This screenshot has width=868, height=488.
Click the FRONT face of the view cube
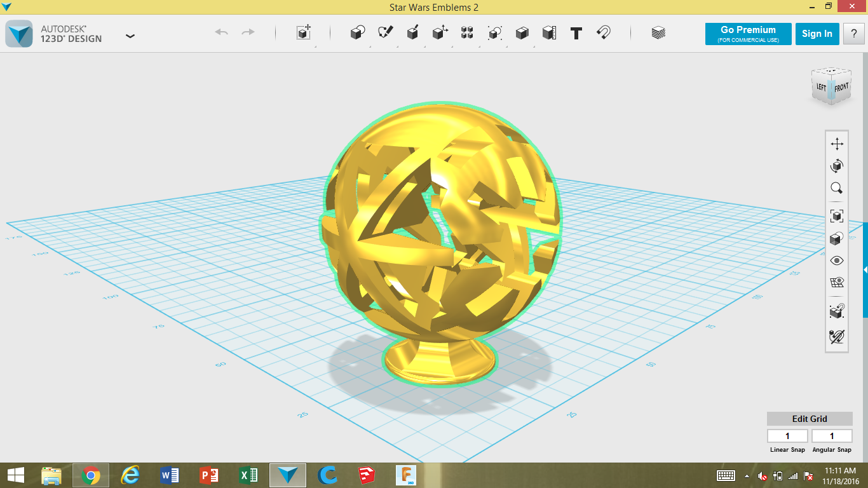tap(841, 87)
